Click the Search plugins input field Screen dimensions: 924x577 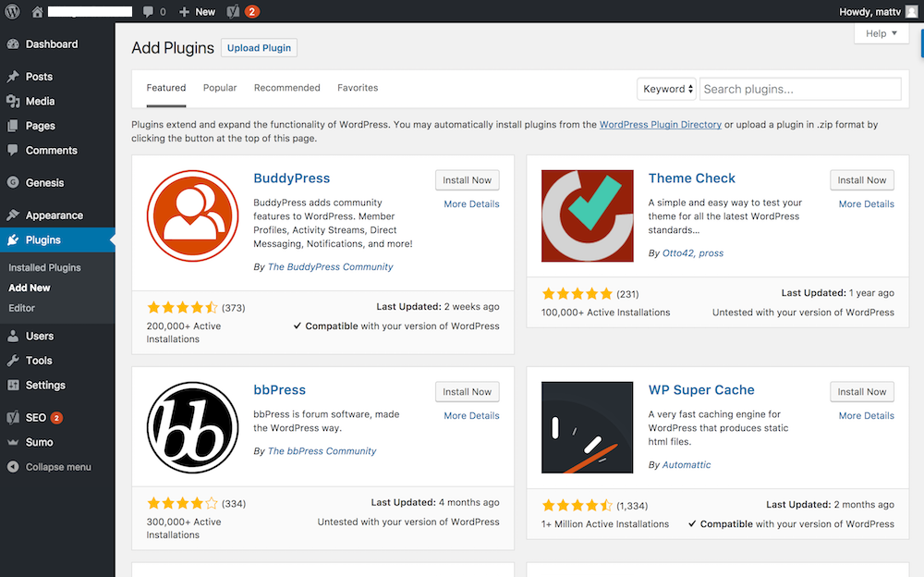click(x=800, y=89)
